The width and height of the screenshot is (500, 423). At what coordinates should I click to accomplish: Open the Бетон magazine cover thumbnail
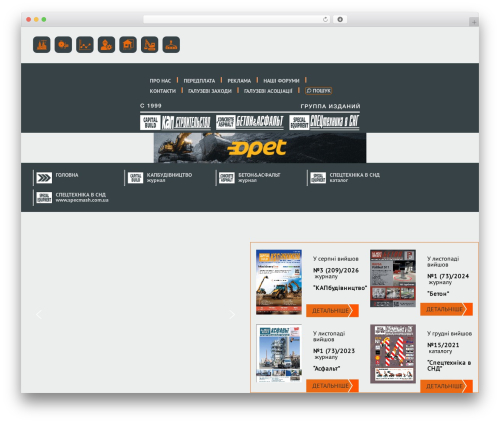393,278
